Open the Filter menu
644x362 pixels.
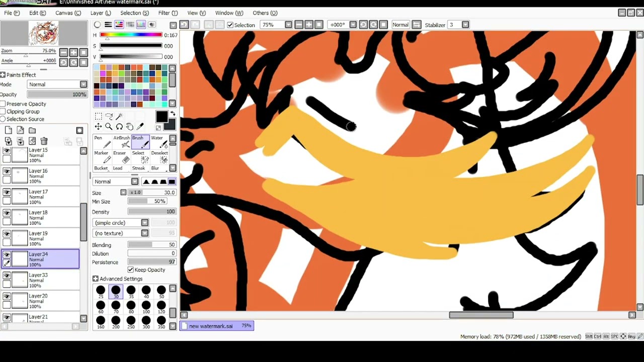[x=168, y=13]
